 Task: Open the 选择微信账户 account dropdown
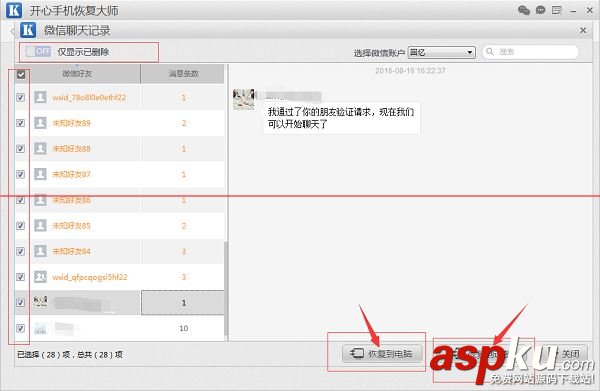pos(442,52)
